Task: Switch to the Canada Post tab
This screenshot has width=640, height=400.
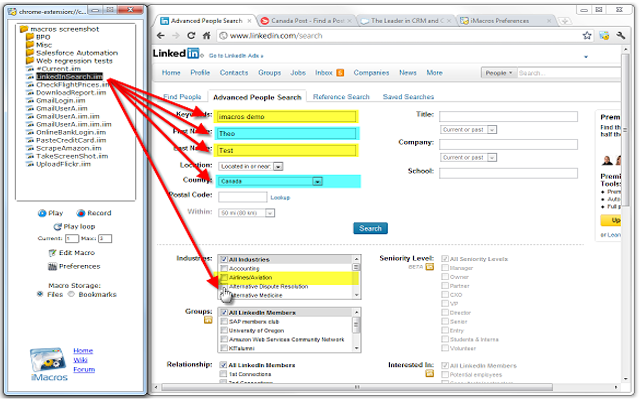Action: (306, 20)
